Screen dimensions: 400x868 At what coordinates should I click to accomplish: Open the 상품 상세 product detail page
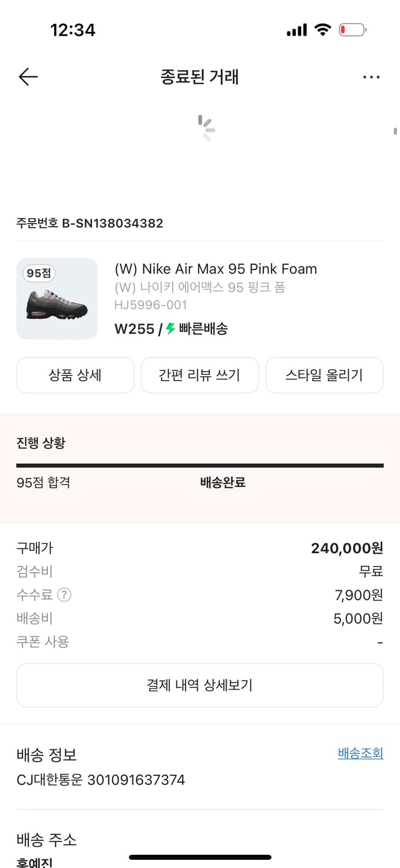[x=75, y=375]
